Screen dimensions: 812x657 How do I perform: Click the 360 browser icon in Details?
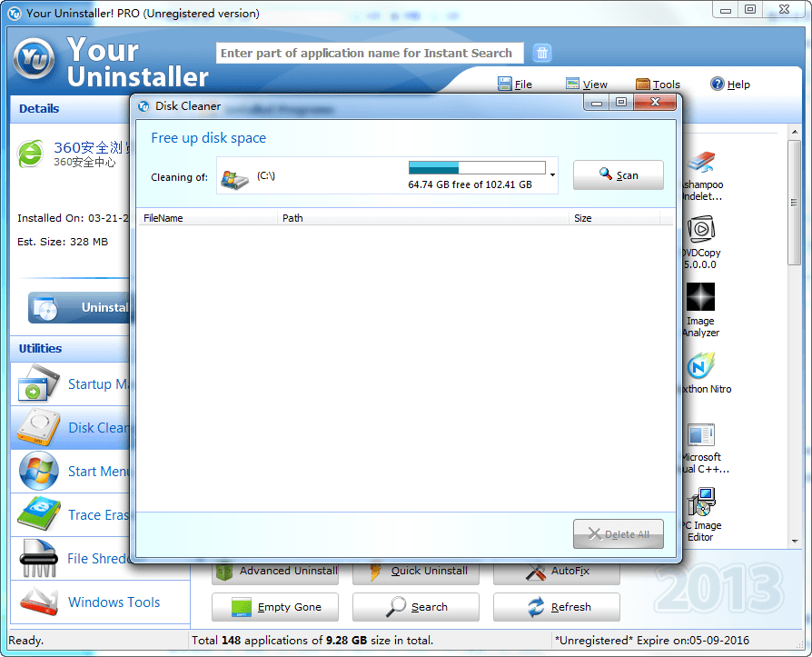click(x=31, y=154)
